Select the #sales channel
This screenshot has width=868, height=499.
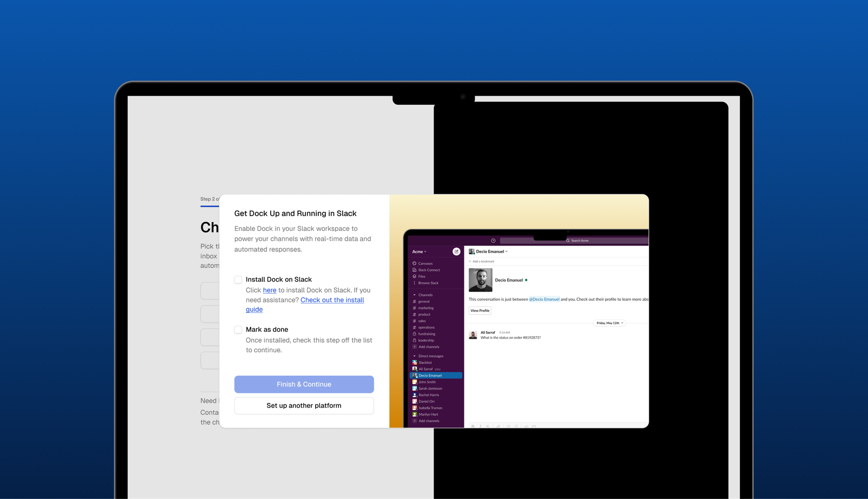(x=419, y=321)
